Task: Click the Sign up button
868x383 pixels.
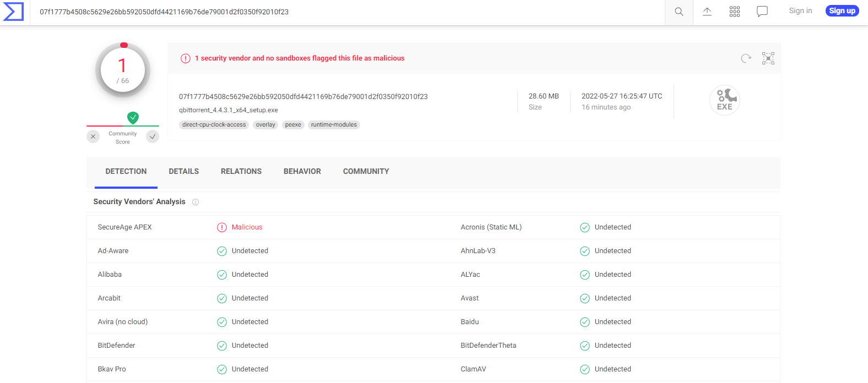Action: [x=842, y=11]
